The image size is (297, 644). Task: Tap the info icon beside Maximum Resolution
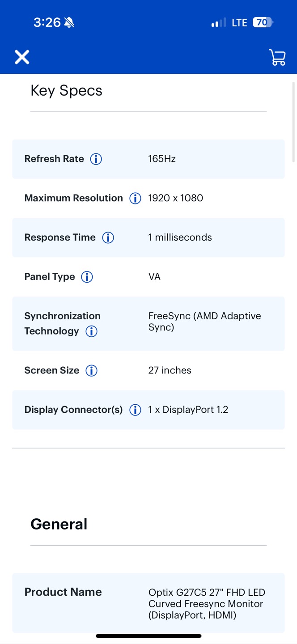click(x=135, y=198)
